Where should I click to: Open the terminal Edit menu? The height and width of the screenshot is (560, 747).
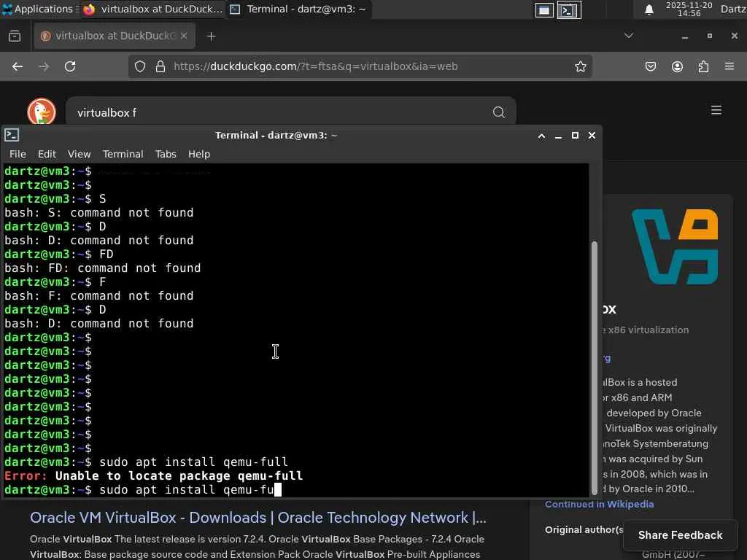pyautogui.click(x=47, y=155)
